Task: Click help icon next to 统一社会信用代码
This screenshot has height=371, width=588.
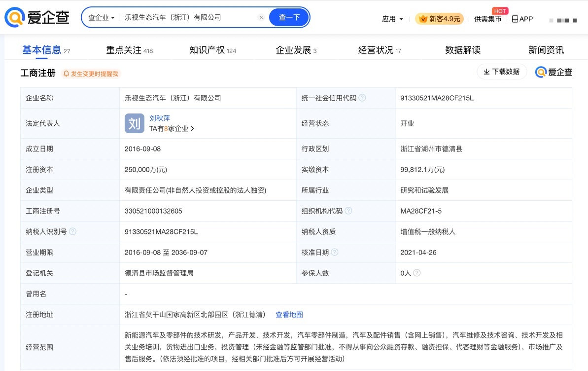Action: coord(362,98)
